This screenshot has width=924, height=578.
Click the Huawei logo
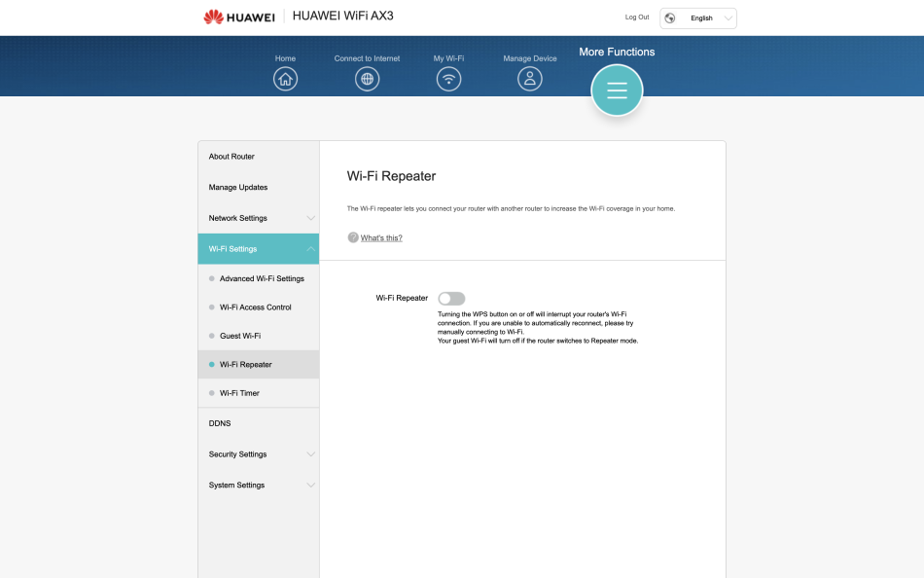[x=239, y=18]
